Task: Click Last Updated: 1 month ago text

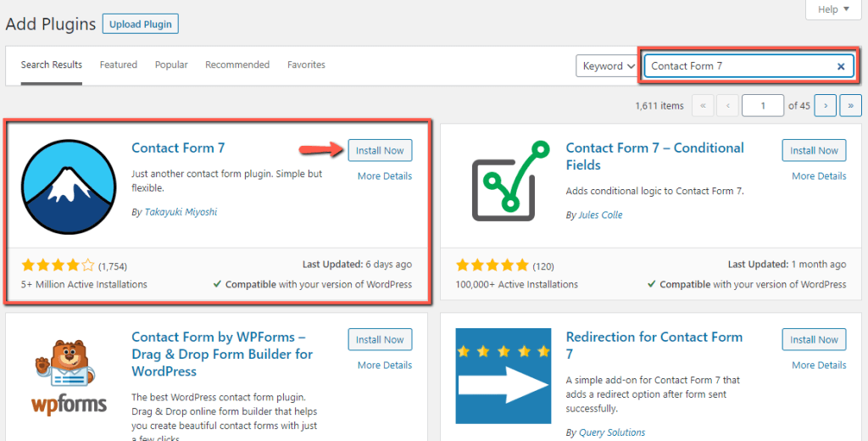Action: click(x=787, y=265)
